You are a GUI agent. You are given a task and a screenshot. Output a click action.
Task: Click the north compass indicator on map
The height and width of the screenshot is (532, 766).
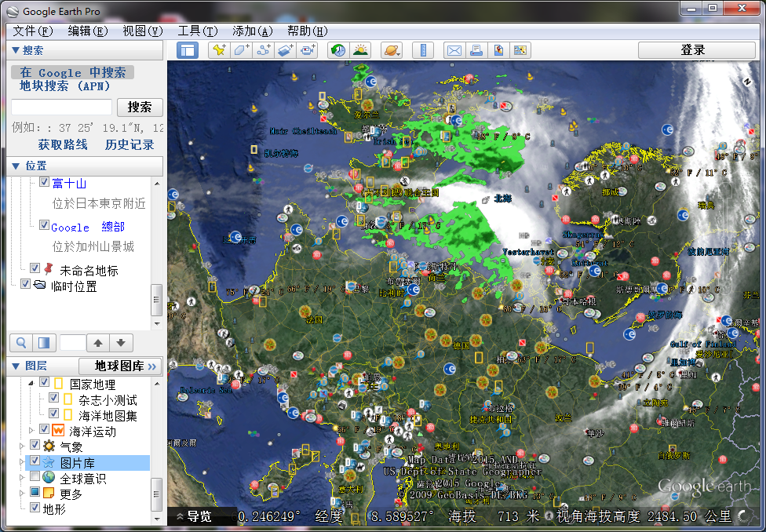click(x=747, y=82)
